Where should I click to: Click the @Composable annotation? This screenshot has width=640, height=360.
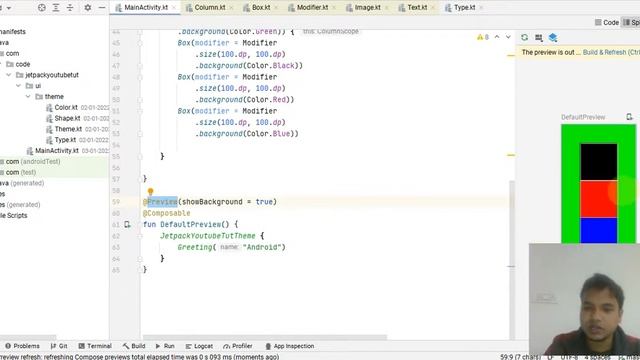pyautogui.click(x=167, y=213)
